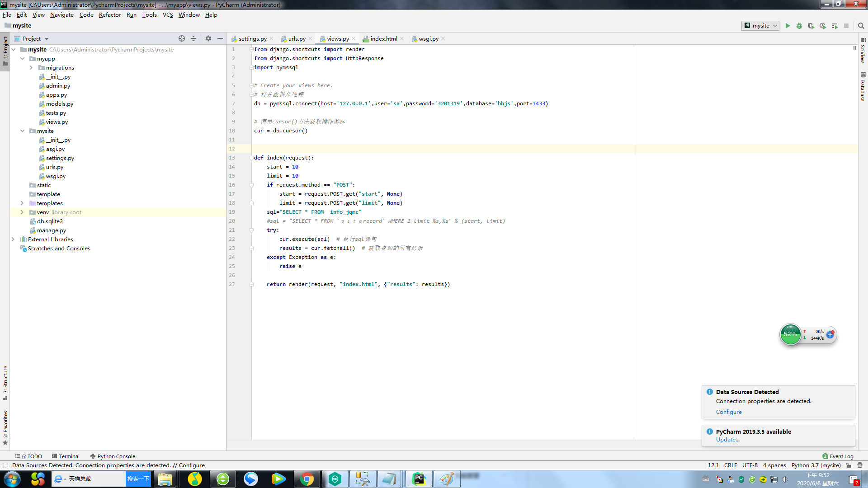Screen dimensions: 868x488
Task: Expand the migrations folder
Action: point(31,68)
